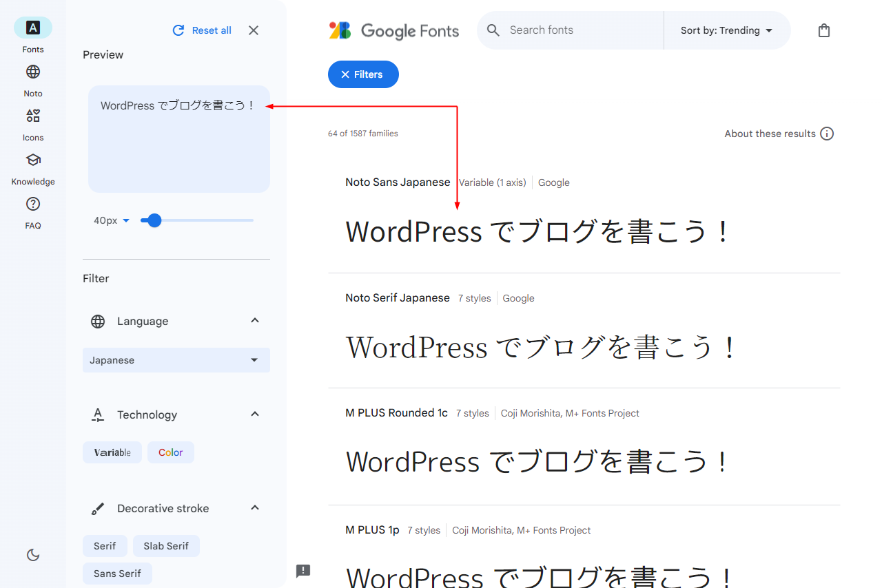Open the M PLUS Rounded 1c font
Viewport: 882px width, 588px height.
click(x=396, y=413)
